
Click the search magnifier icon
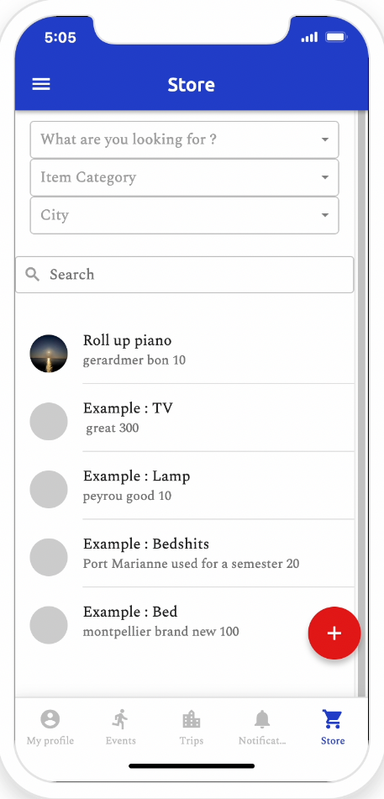point(33,275)
